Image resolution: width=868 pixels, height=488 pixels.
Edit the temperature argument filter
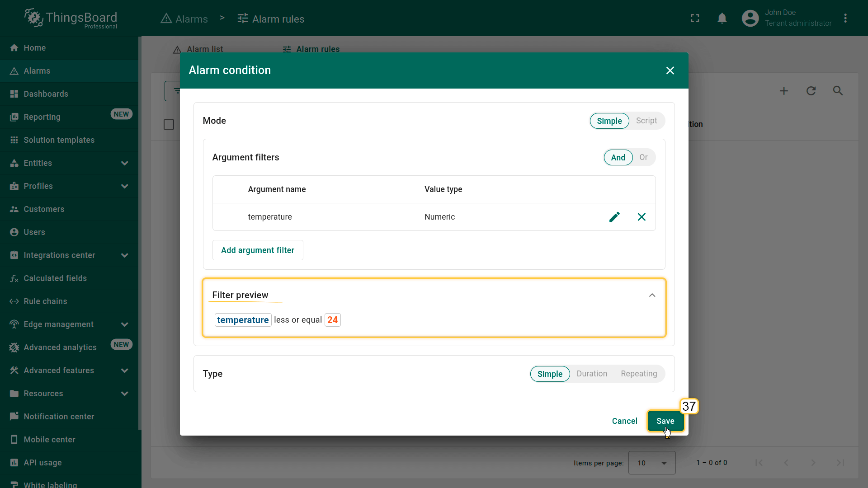pyautogui.click(x=614, y=217)
